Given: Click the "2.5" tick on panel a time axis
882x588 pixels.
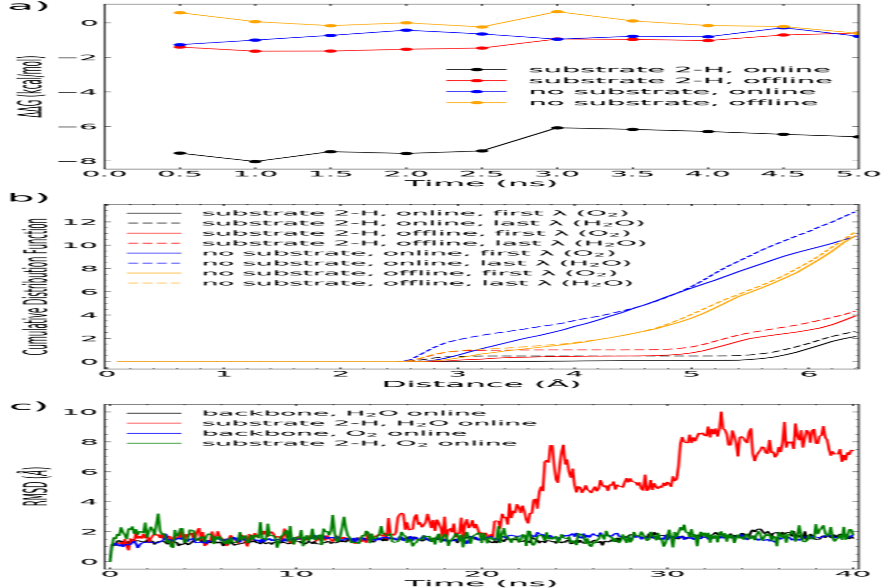Looking at the screenshot, I should coord(482,174).
